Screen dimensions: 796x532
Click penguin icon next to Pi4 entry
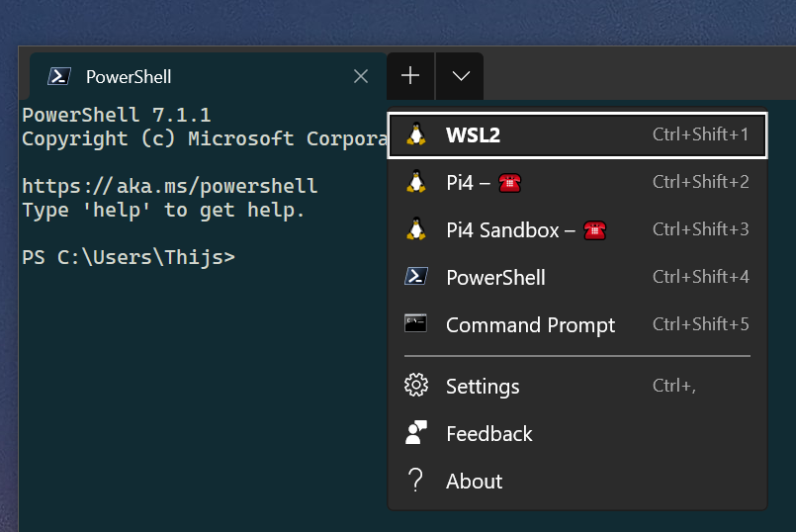(416, 182)
